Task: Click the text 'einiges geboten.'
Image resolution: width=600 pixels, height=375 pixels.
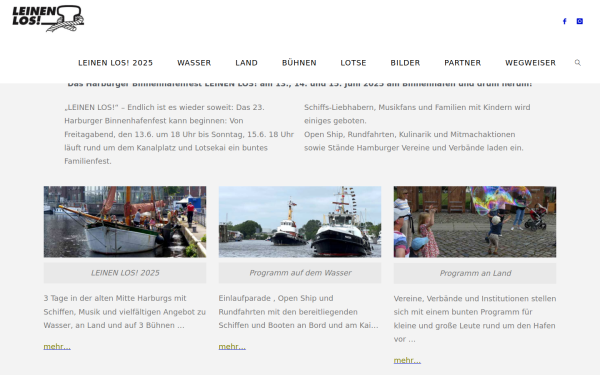Action: tap(335, 121)
